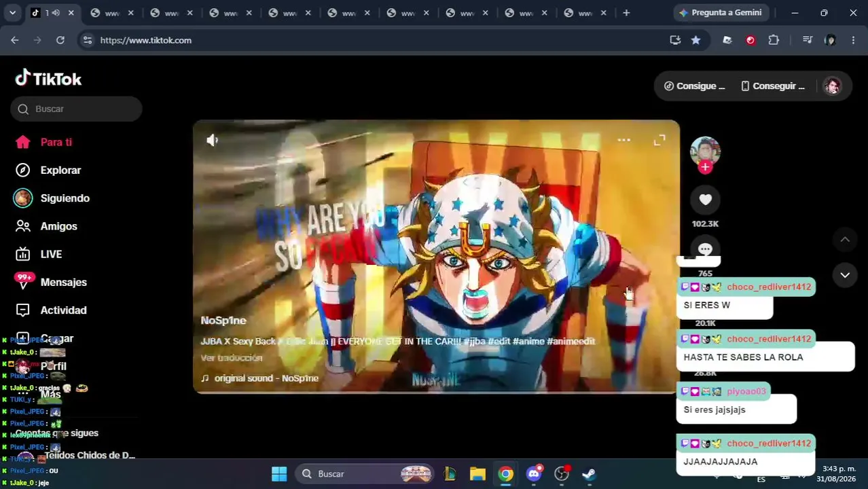
Task: Click the #animeedit hashtag
Action: point(571,341)
